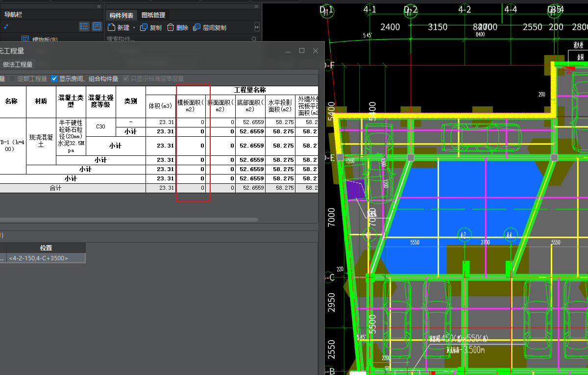
Task: Click the 水平投影面积(m2) column header
Action: (x=280, y=106)
